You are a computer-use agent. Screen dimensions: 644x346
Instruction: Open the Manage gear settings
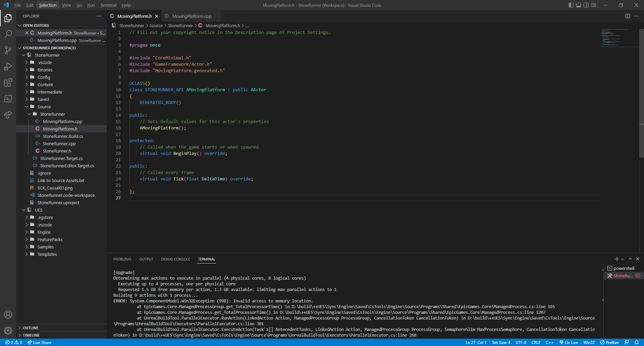click(x=8, y=331)
